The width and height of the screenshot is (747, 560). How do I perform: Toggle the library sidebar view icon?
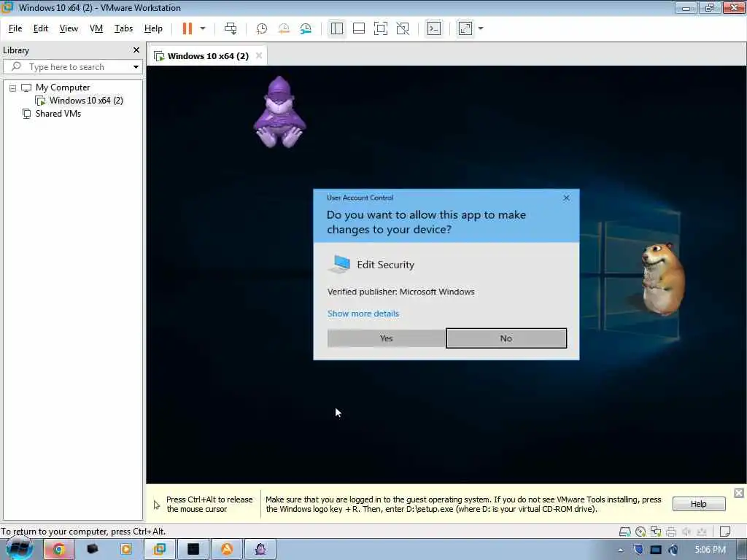[337, 28]
